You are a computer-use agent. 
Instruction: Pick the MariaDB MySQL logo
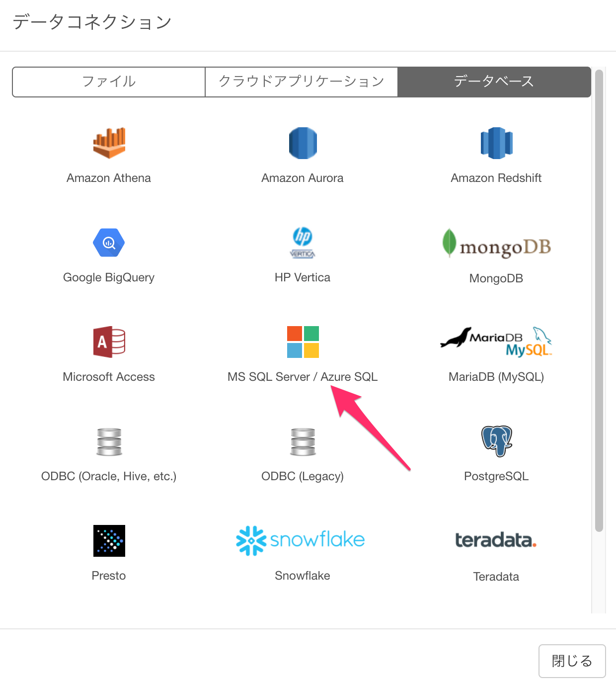tap(496, 342)
